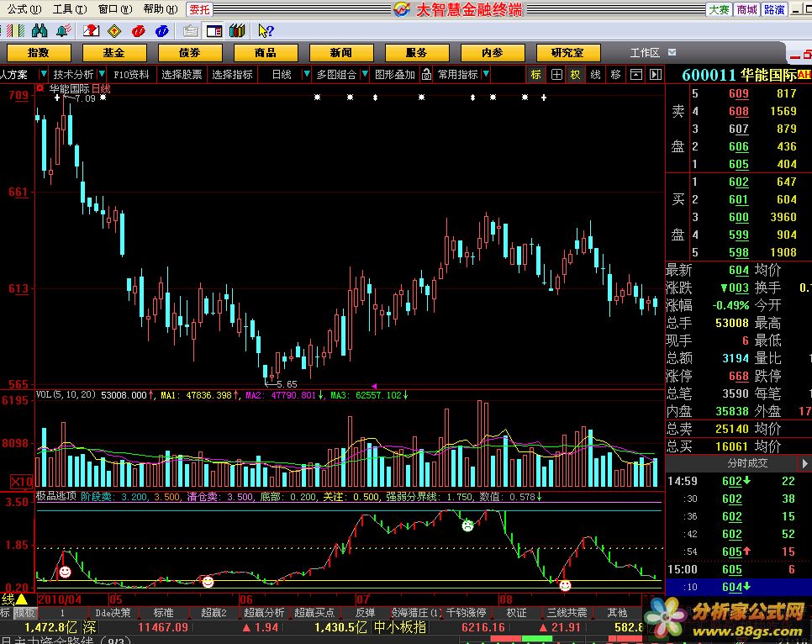Click the 商品 yellow button
The image size is (812, 644).
tap(265, 52)
